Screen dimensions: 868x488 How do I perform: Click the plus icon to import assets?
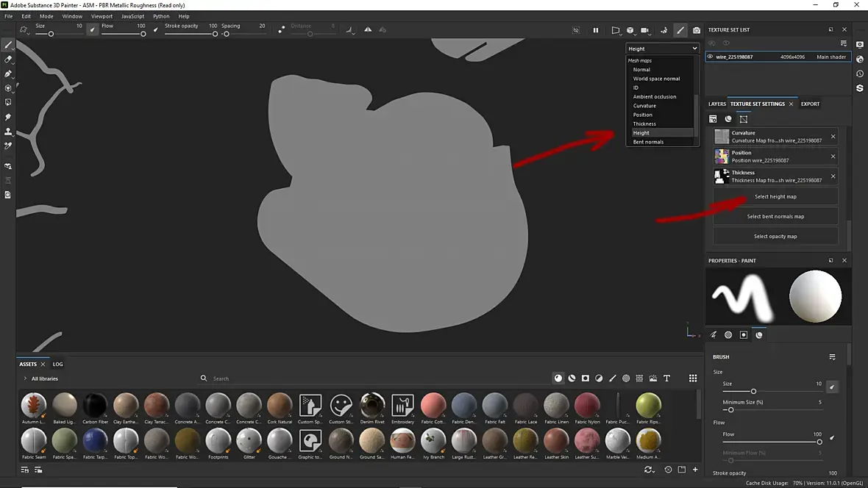coord(695,470)
